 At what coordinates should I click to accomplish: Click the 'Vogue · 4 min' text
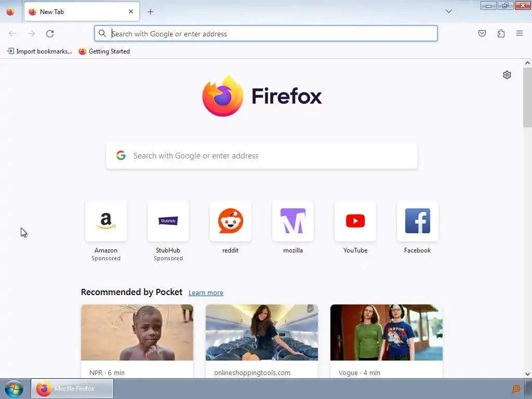point(360,373)
